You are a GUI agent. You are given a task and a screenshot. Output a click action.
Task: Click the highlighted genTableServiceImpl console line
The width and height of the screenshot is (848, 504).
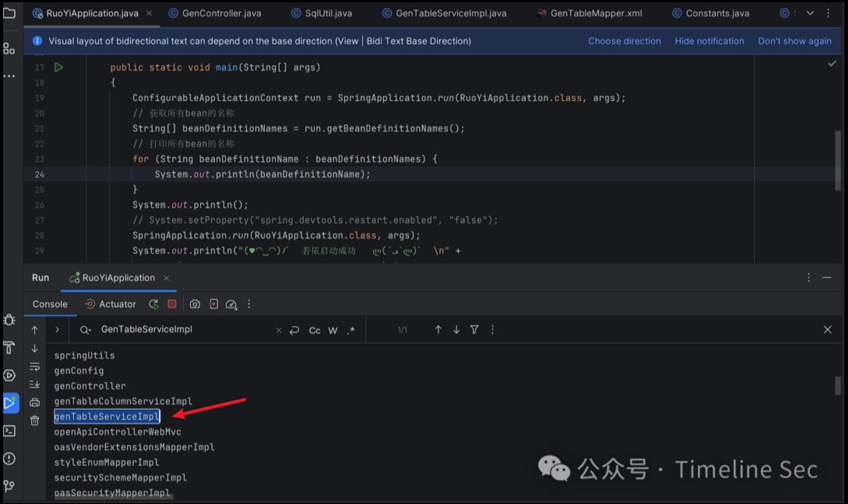tap(107, 416)
